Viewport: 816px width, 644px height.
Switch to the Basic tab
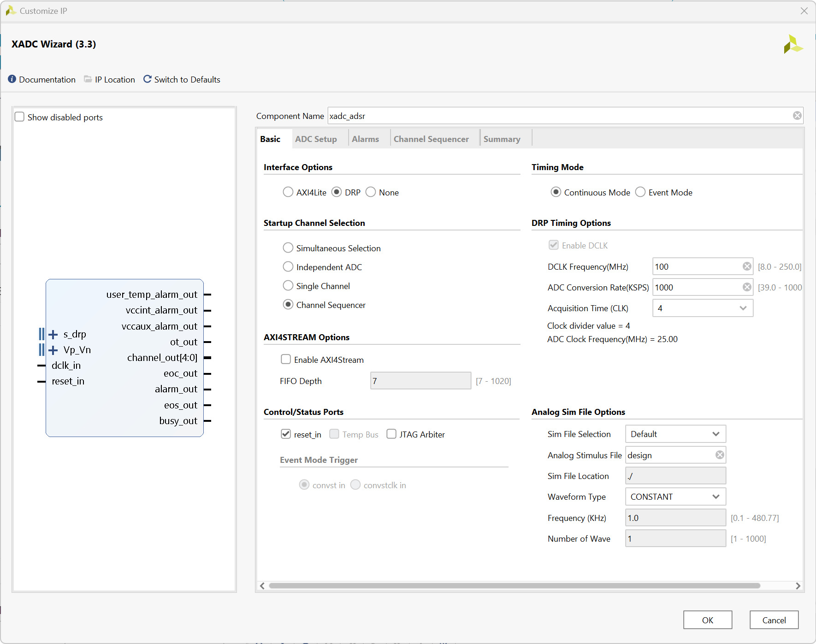click(x=270, y=139)
